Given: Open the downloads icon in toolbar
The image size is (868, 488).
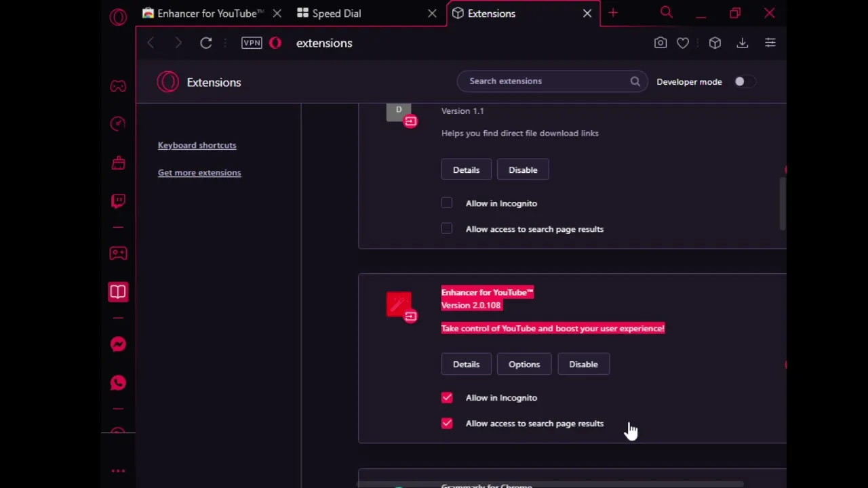Looking at the screenshot, I should tap(743, 43).
